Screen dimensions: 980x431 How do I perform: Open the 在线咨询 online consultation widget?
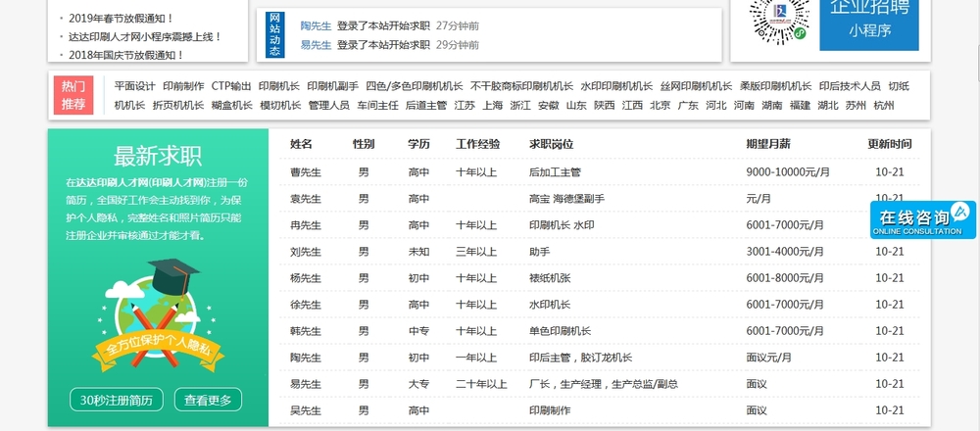click(x=922, y=219)
